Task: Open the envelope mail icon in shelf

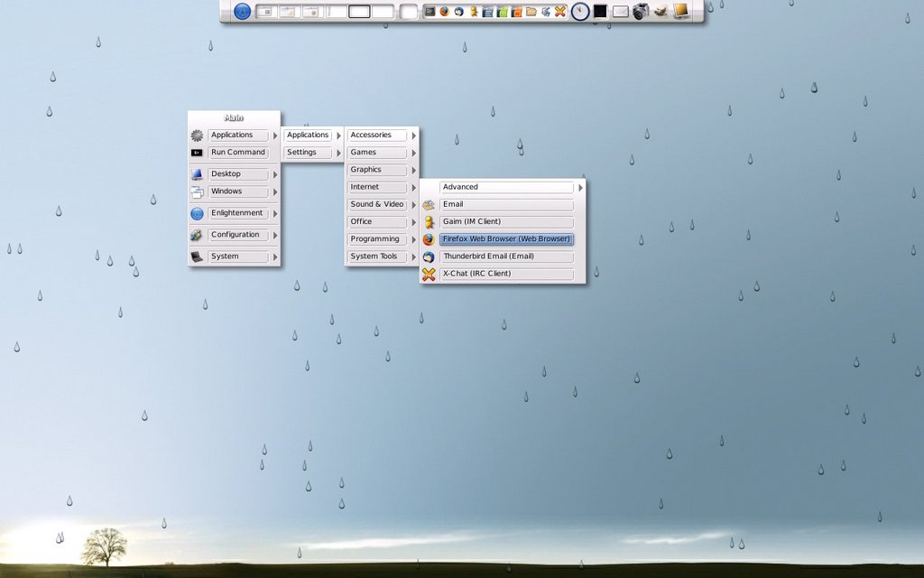Action: (621, 12)
